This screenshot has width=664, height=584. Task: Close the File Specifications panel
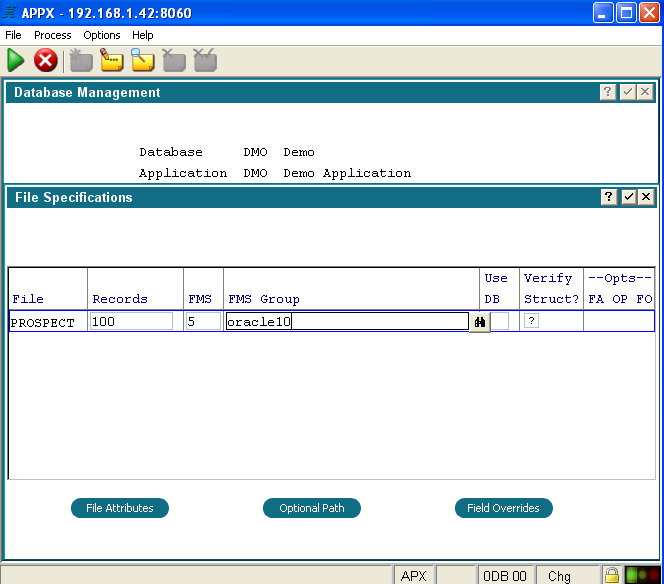tap(646, 197)
